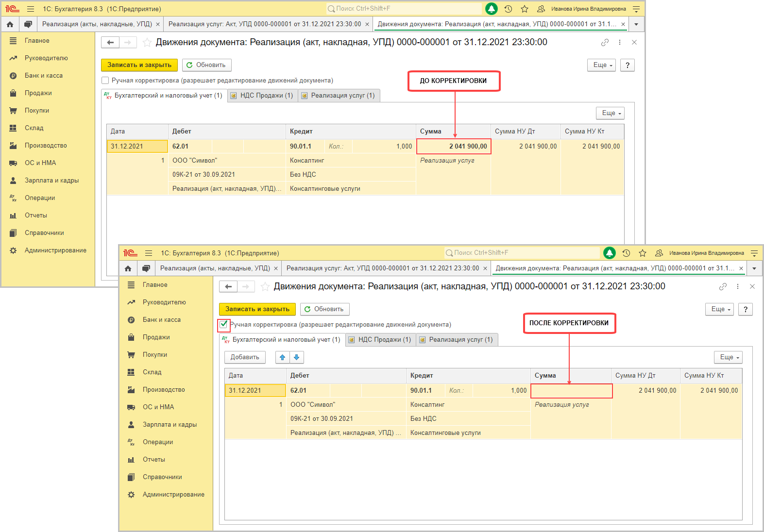
Task: Select Сумма 2 041 900,00 cell in back window
Action: click(454, 147)
